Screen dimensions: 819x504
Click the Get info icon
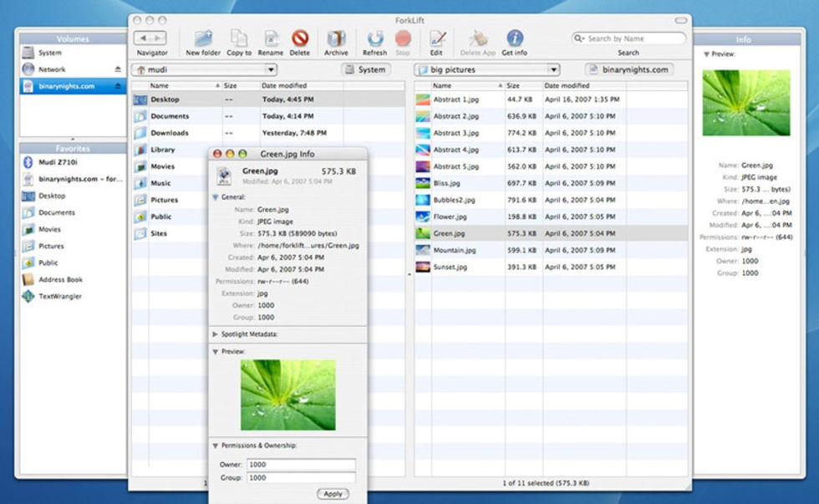pyautogui.click(x=515, y=38)
